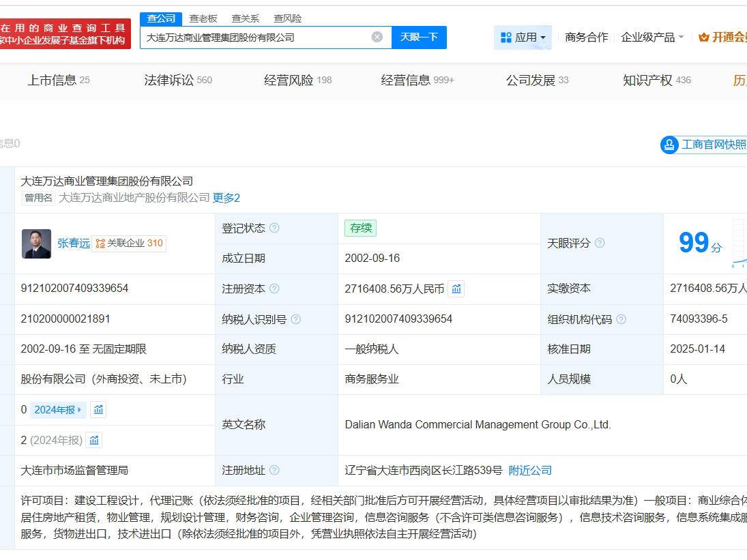Open the 附近公司 link

(x=530, y=471)
